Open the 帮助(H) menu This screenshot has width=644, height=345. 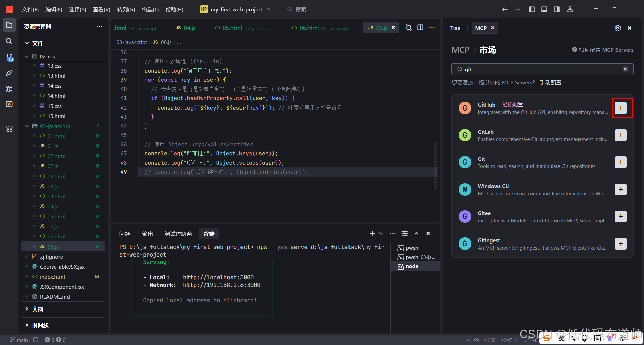click(x=174, y=9)
